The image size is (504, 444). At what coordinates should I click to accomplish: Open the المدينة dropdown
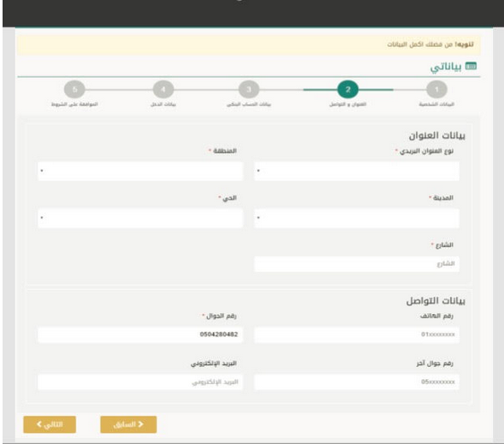point(357,218)
